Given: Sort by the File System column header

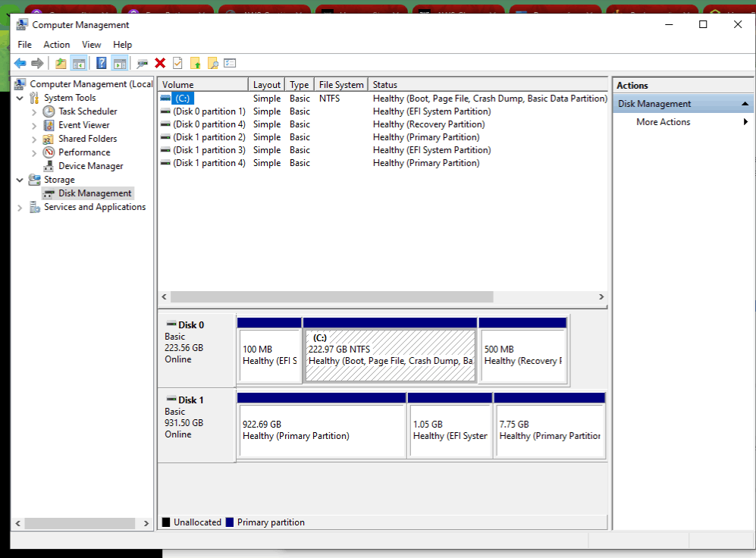Looking at the screenshot, I should click(x=341, y=84).
